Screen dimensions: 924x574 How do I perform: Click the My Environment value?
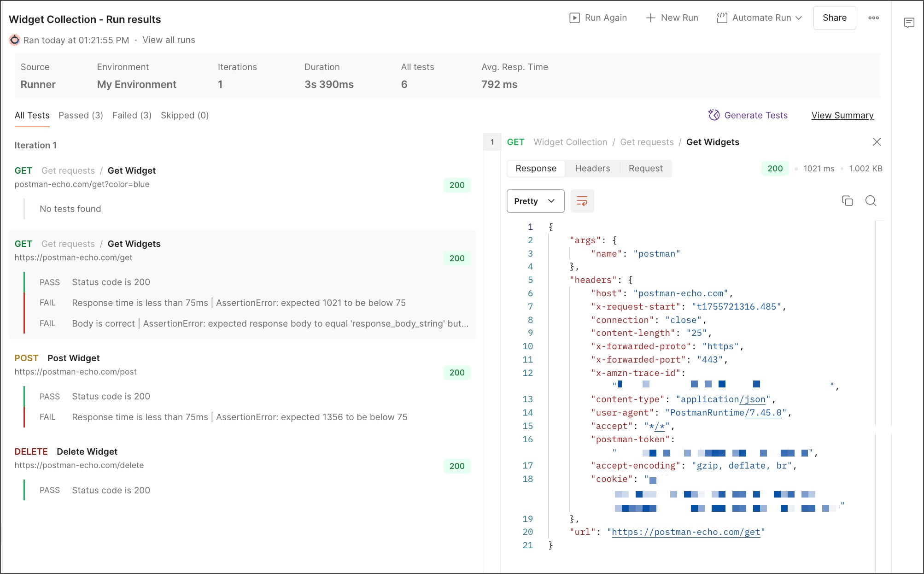(136, 84)
